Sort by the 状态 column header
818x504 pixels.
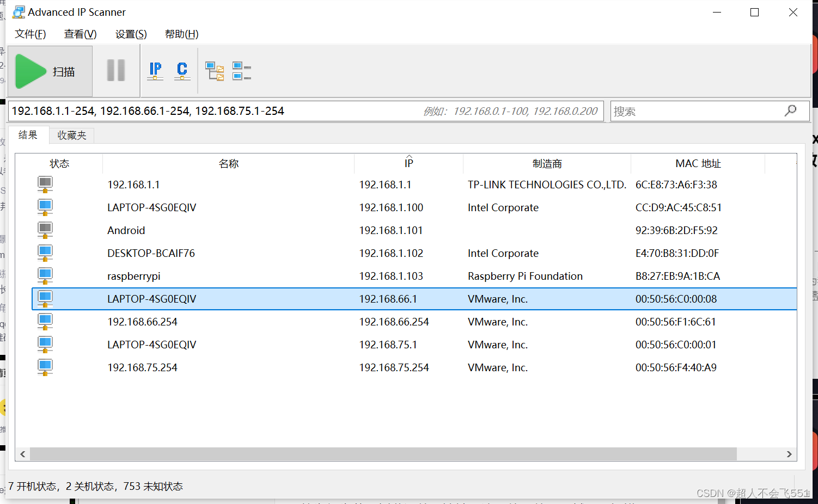point(59,164)
